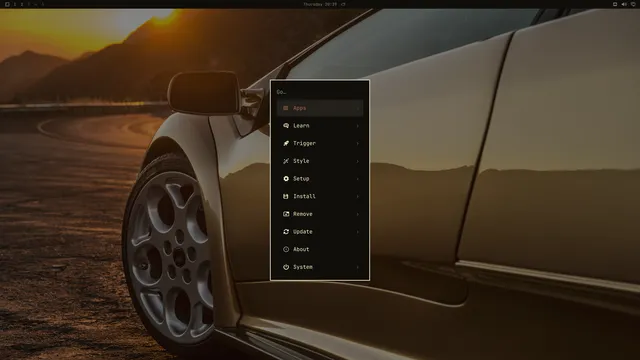Select the Install menu entry
The height and width of the screenshot is (360, 640).
click(320, 196)
